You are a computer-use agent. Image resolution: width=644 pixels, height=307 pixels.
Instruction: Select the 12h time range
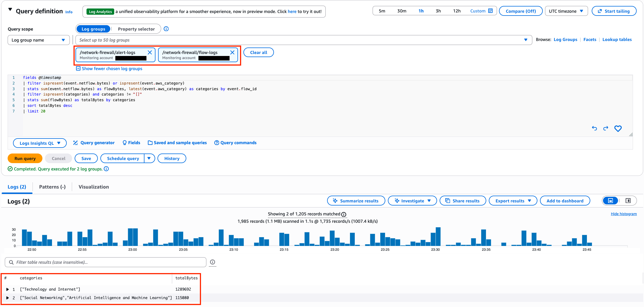(457, 11)
